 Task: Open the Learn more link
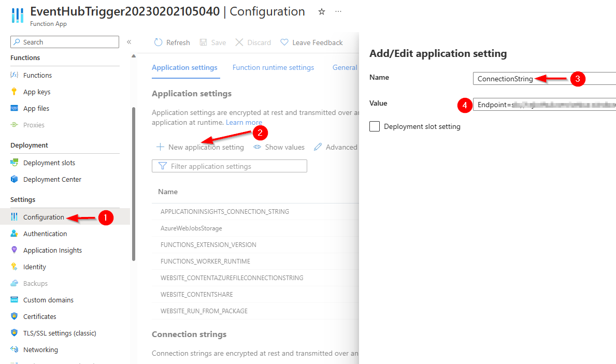coord(243,123)
